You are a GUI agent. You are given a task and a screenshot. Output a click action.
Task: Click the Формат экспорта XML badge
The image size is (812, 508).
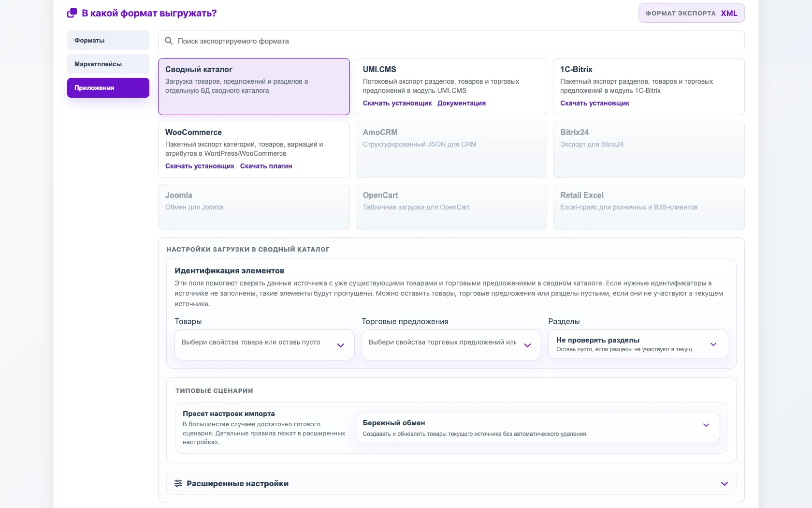pos(691,13)
